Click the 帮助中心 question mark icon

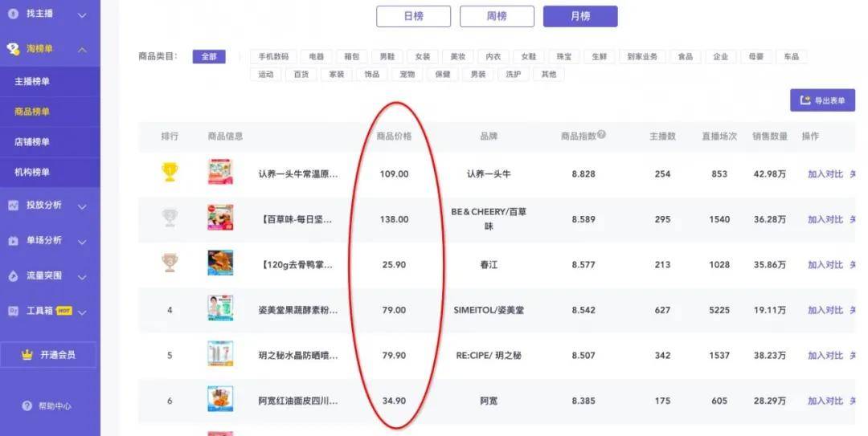point(27,405)
